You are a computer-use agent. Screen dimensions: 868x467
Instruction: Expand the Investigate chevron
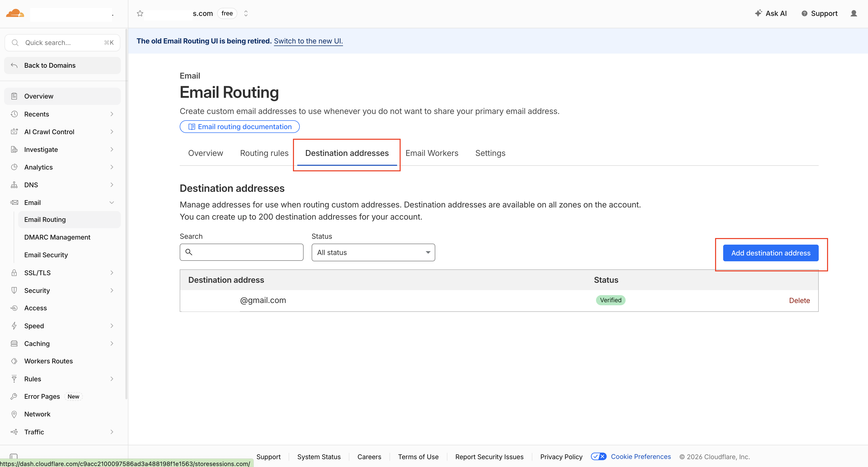coord(112,150)
